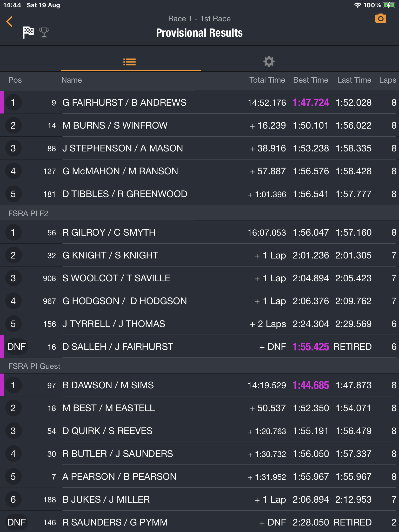Tap the trophy icon
The width and height of the screenshot is (399, 532).
coord(44,32)
